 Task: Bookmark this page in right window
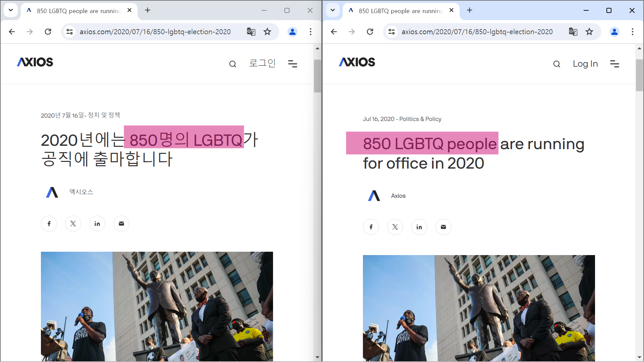pyautogui.click(x=589, y=32)
